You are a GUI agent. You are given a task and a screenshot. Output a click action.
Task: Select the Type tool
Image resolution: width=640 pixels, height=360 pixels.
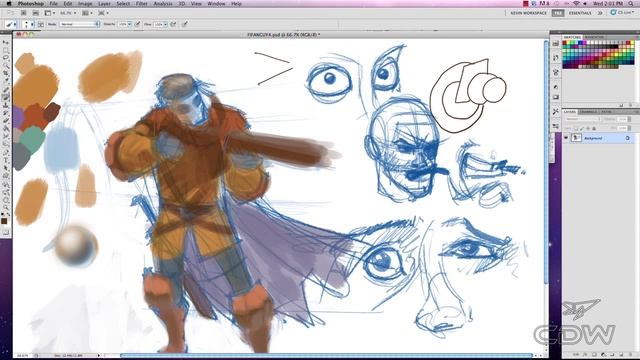(6, 160)
